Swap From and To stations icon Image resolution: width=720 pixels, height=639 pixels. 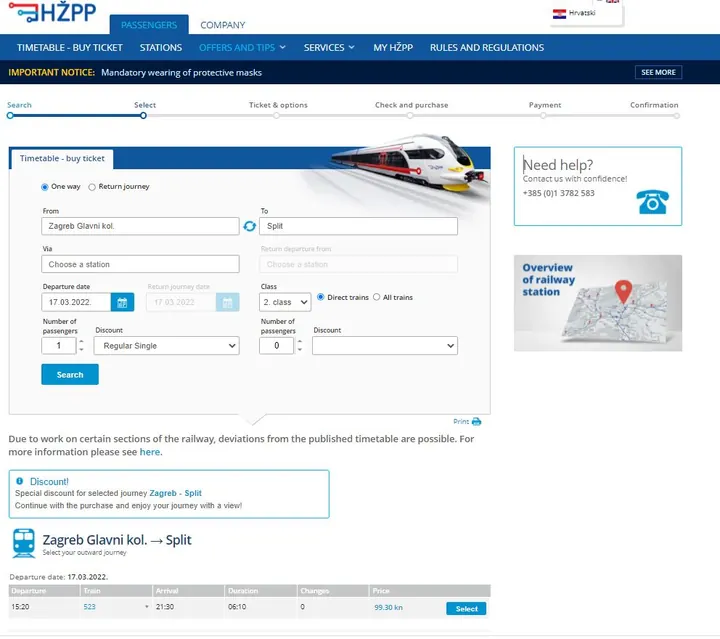pyautogui.click(x=249, y=226)
